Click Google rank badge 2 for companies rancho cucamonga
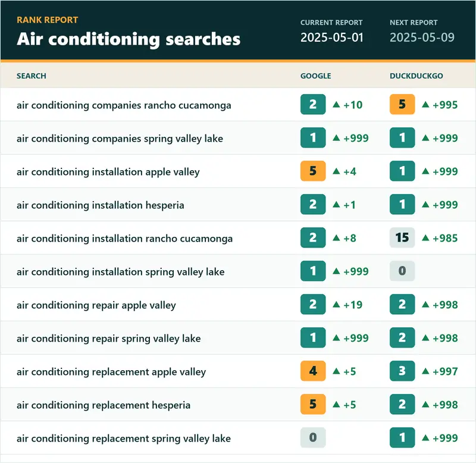 (313, 104)
